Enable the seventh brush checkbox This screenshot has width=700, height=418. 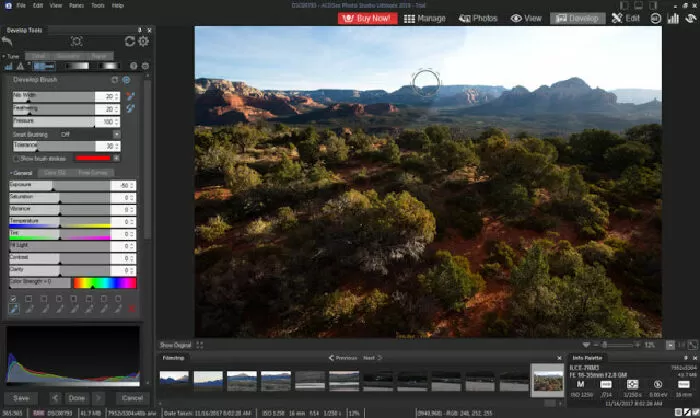[x=104, y=298]
